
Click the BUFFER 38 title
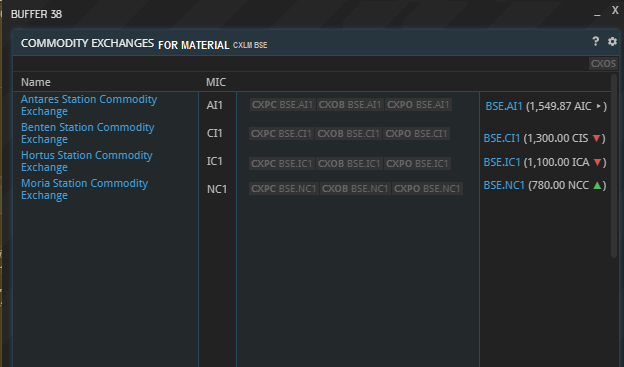pyautogui.click(x=37, y=14)
